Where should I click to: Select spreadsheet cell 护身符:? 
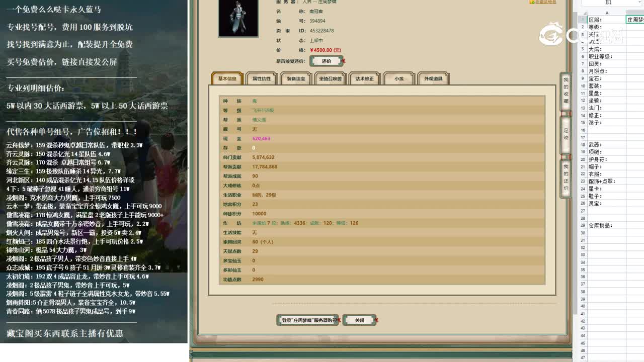[x=606, y=159]
